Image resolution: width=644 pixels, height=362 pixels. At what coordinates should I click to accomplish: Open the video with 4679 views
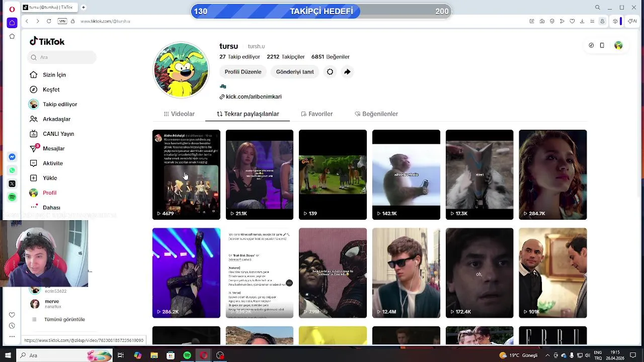coord(186,174)
